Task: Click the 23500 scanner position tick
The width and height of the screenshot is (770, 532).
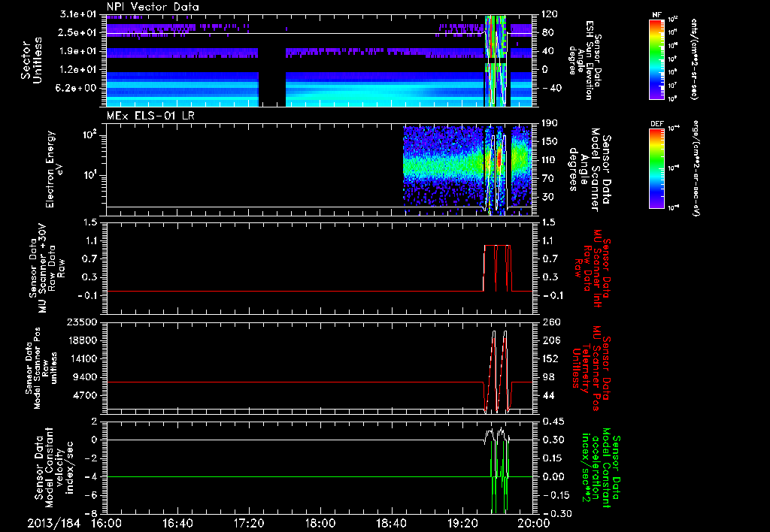Action: pyautogui.click(x=82, y=322)
